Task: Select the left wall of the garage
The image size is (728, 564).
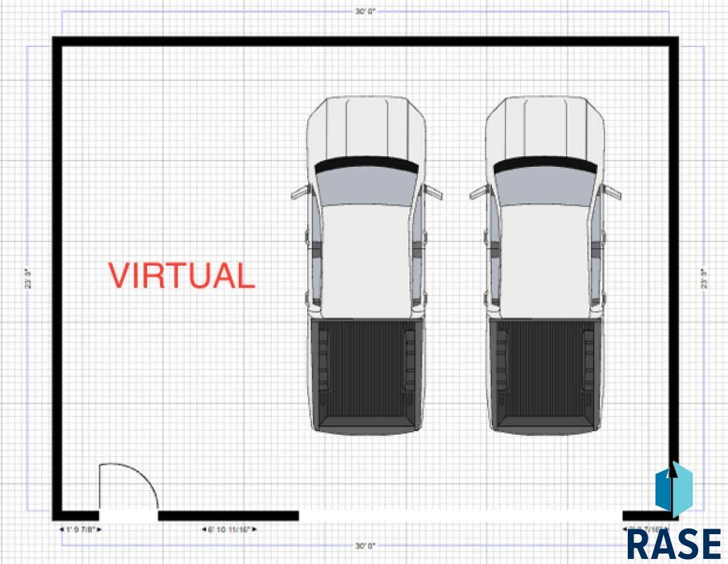Action: (x=57, y=277)
